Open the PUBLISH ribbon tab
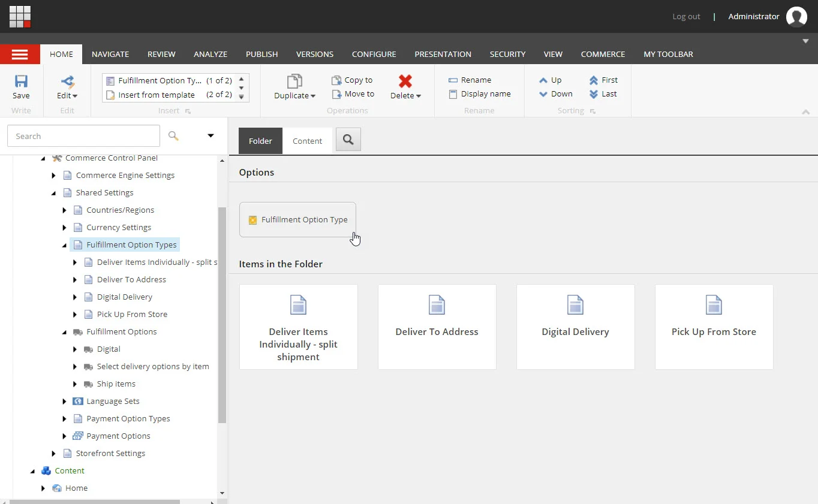The image size is (818, 504). point(261,54)
